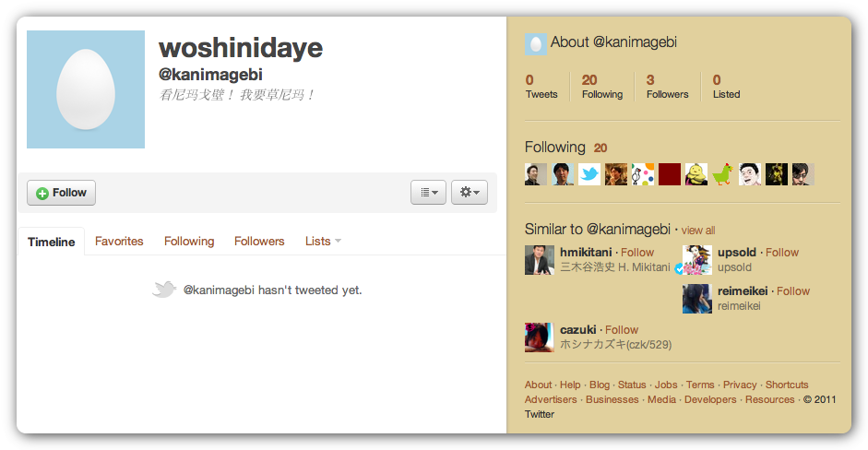Expand the Lists tab arrow
The height and width of the screenshot is (450, 868).
[339, 241]
